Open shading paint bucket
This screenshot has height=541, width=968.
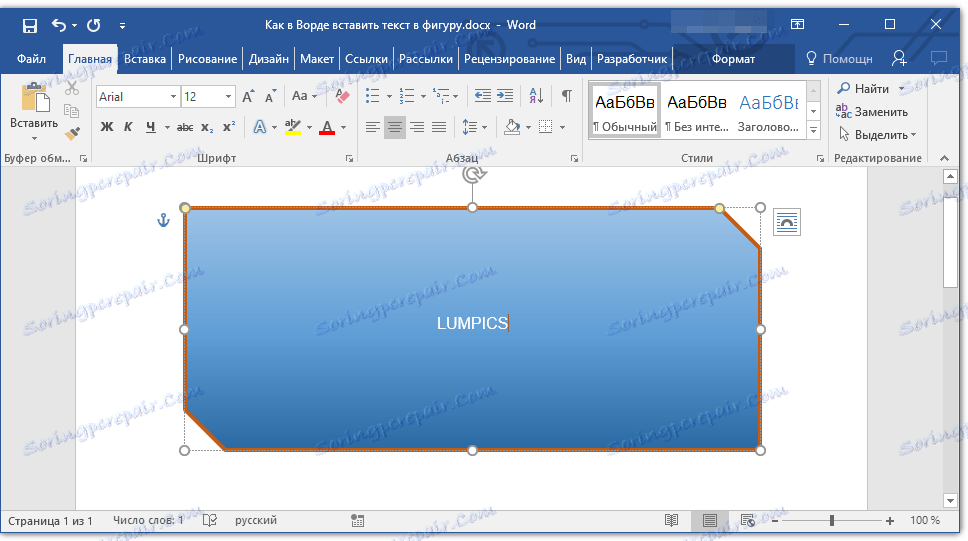coord(512,127)
